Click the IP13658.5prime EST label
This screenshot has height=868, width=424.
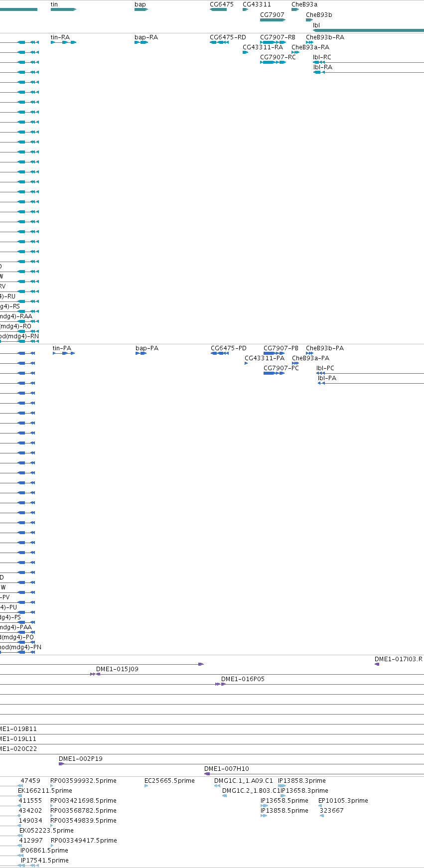click(x=284, y=801)
